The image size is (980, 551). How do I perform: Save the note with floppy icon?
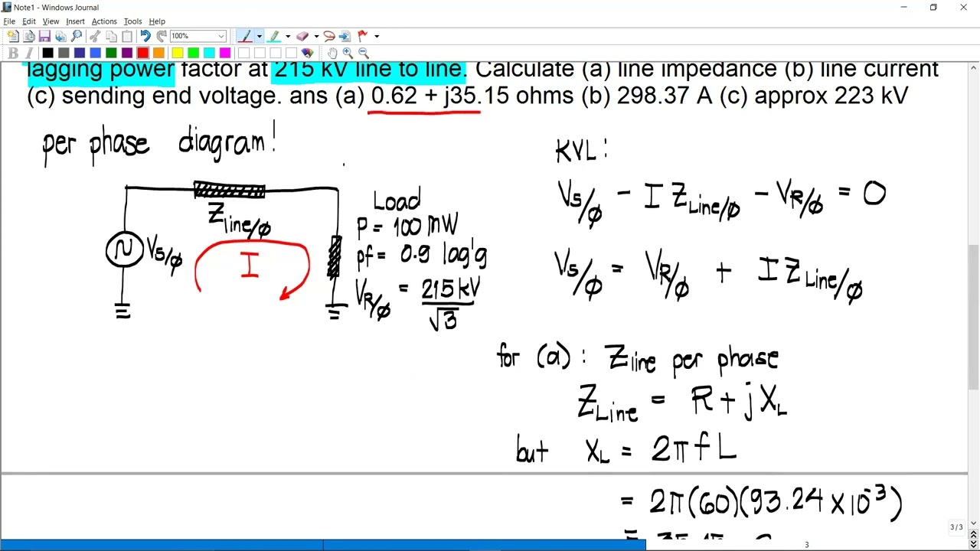44,36
